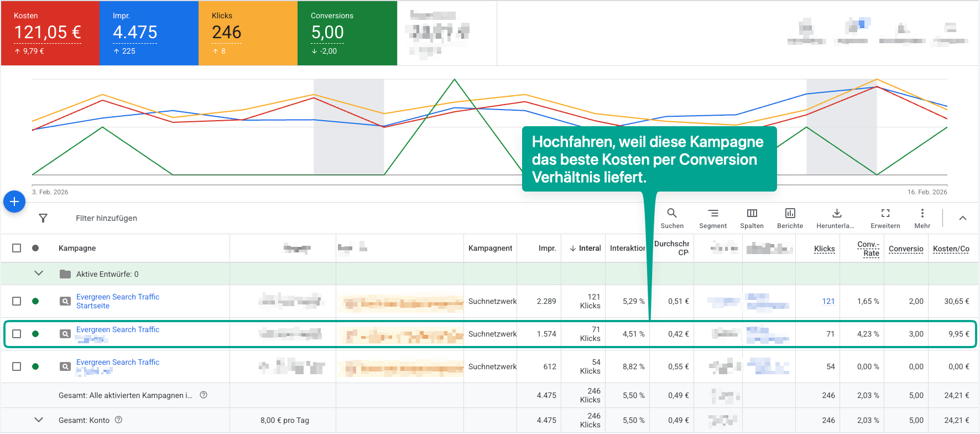Expand the Gesamt: Konto row
This screenshot has width=980, height=434.
pyautogui.click(x=39, y=420)
